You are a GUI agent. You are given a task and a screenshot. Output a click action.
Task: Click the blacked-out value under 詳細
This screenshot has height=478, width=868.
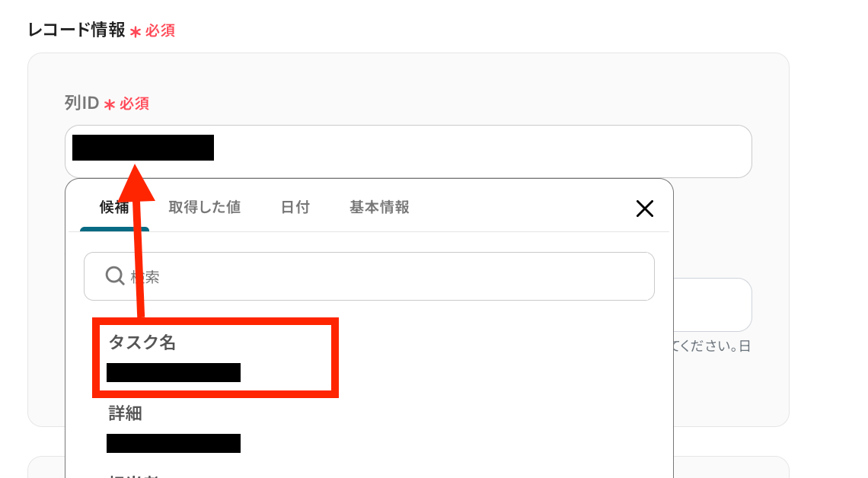[174, 443]
